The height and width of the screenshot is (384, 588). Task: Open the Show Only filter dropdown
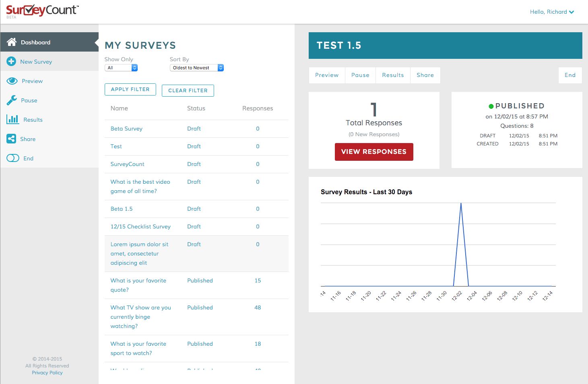coord(120,67)
